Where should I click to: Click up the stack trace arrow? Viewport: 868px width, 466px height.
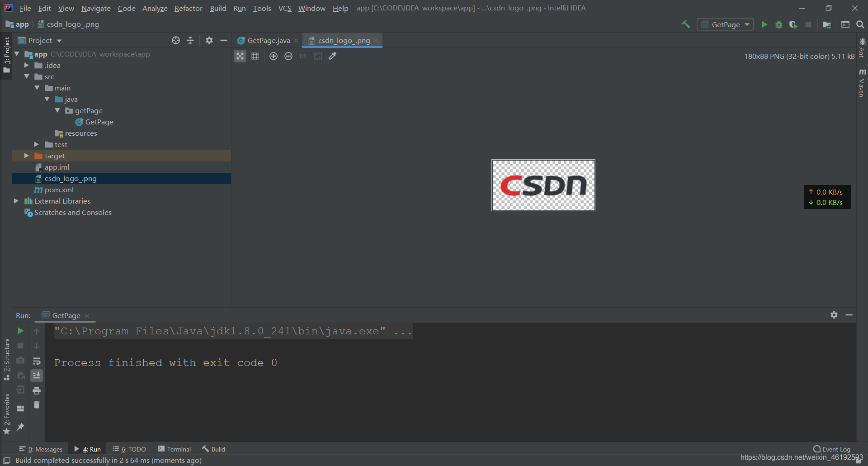click(37, 331)
